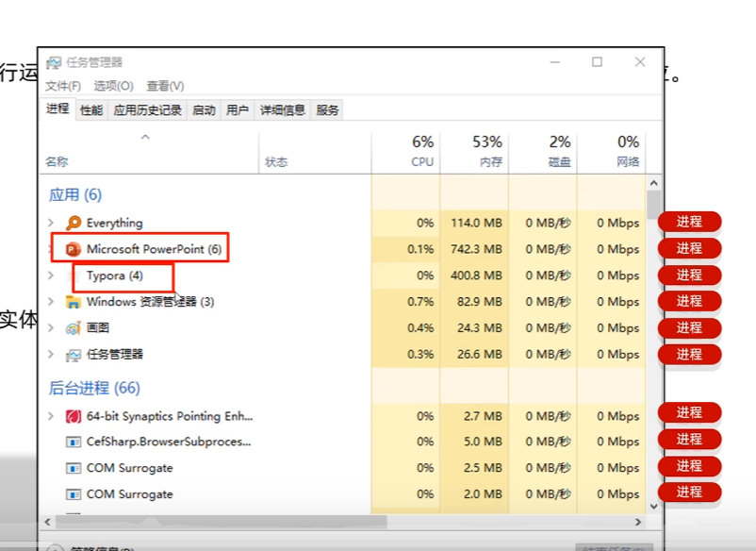Select the first COM Surrogate row, 2.5 MB
This screenshot has height=551, width=756.
(x=342, y=468)
